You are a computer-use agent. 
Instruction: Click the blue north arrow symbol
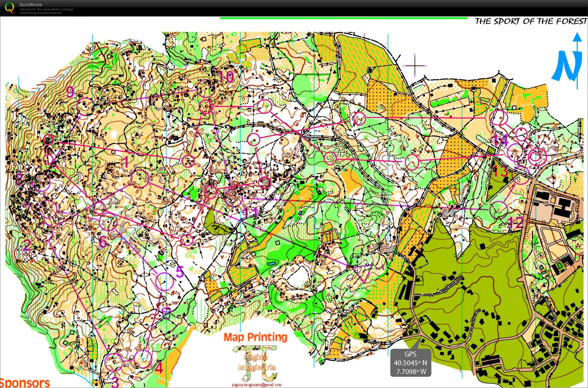tap(567, 60)
